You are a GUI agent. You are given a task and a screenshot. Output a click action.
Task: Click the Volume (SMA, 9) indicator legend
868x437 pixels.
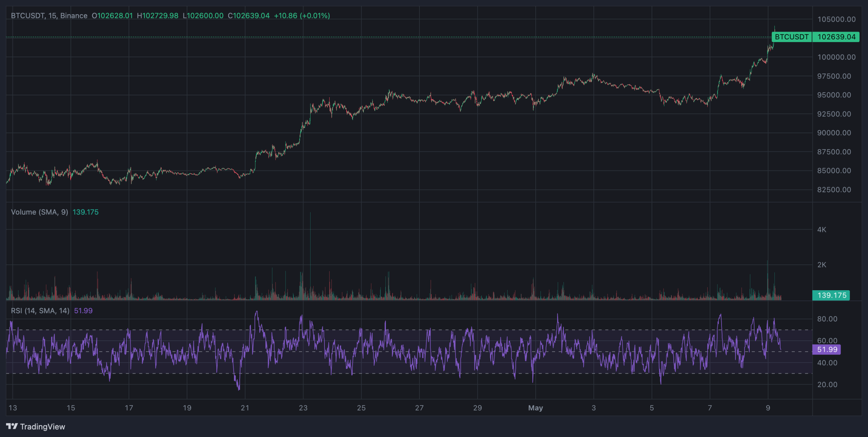pyautogui.click(x=39, y=212)
